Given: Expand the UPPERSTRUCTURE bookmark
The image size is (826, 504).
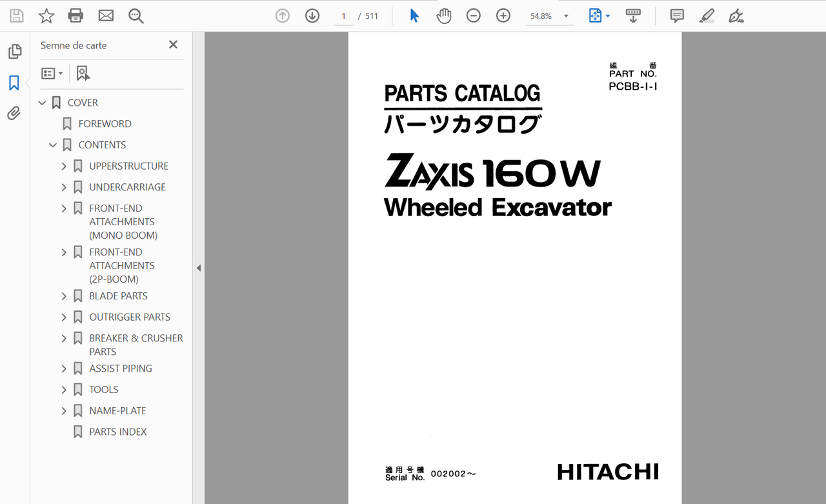Looking at the screenshot, I should (x=64, y=166).
